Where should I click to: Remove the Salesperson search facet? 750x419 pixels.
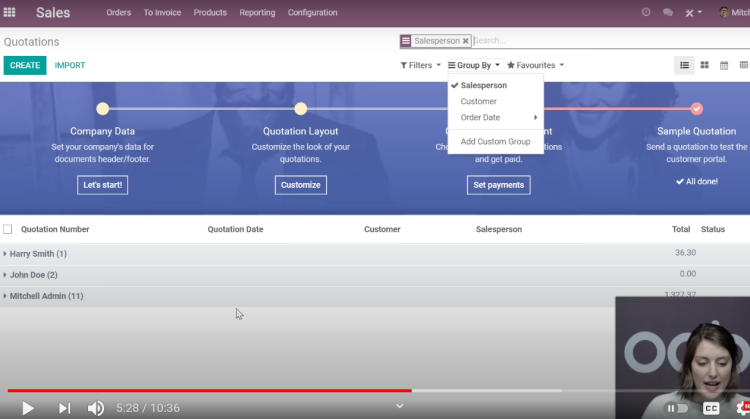465,41
